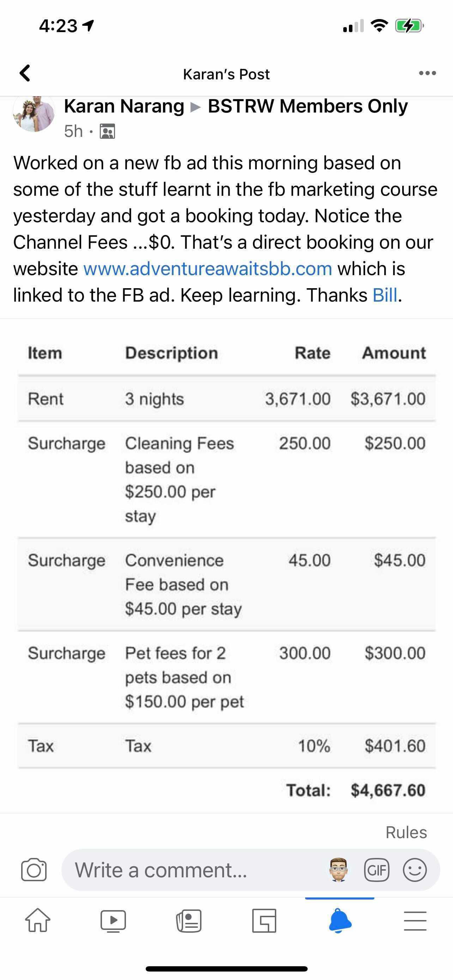Open the News tab
The height and width of the screenshot is (980, 453).
point(189,921)
